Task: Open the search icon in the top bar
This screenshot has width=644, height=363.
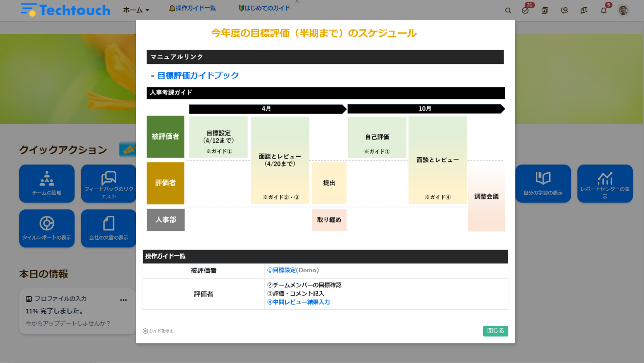Action: (x=508, y=11)
